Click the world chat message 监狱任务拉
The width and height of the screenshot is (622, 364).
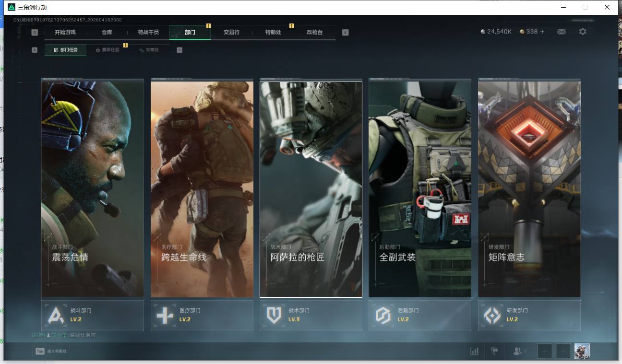tap(83, 335)
